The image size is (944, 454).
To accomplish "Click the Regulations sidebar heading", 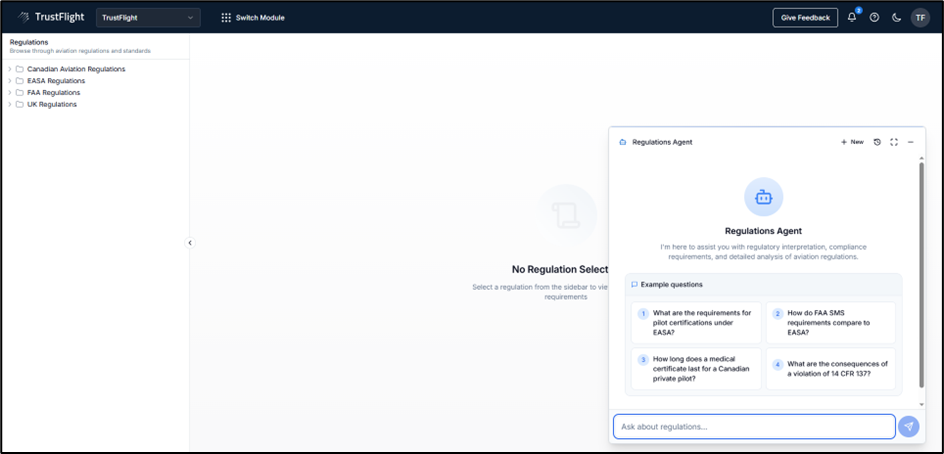I will pos(29,42).
